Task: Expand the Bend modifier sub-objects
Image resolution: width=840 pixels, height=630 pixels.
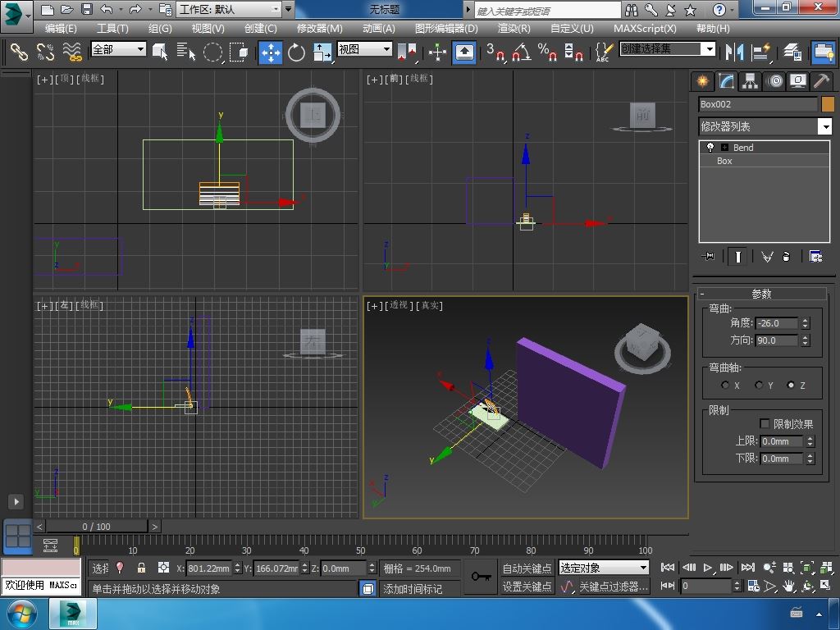Action: [x=724, y=148]
